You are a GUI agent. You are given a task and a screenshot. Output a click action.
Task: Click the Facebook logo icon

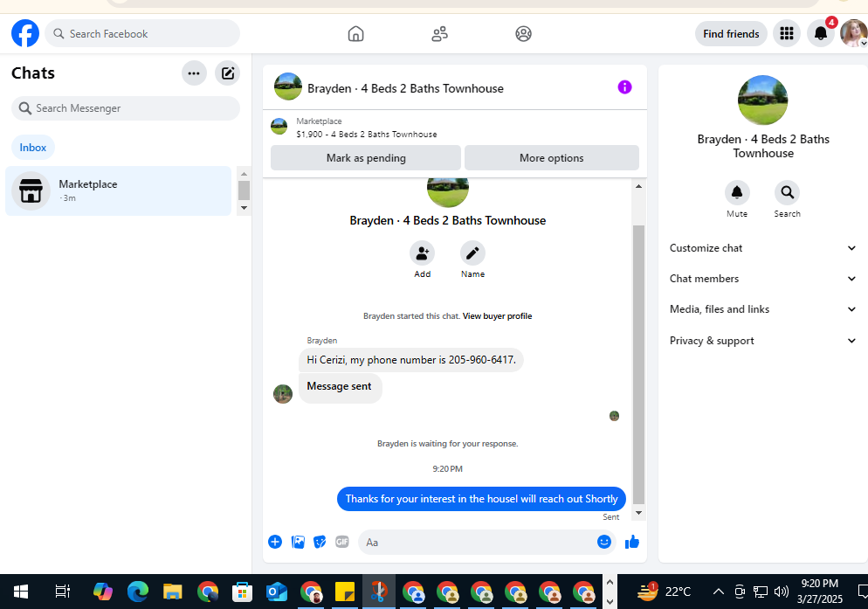point(25,33)
